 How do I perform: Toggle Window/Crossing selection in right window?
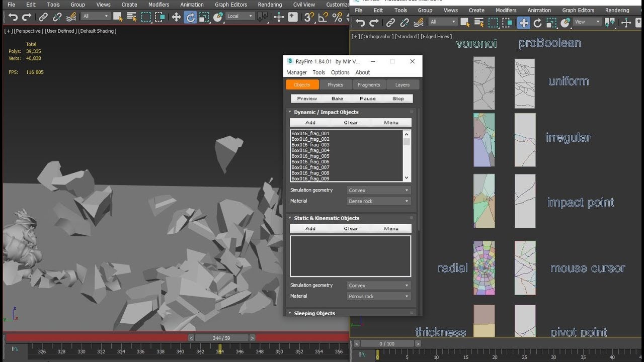[x=507, y=22]
